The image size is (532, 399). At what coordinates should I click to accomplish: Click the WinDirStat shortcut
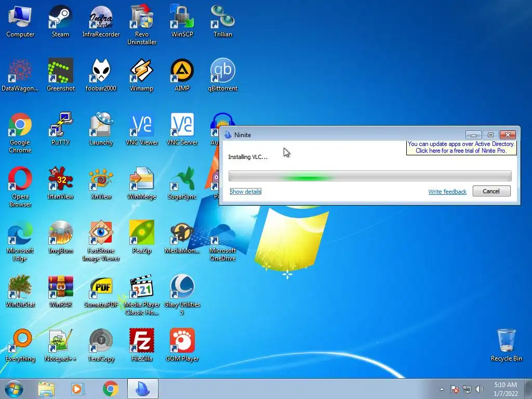click(x=20, y=291)
